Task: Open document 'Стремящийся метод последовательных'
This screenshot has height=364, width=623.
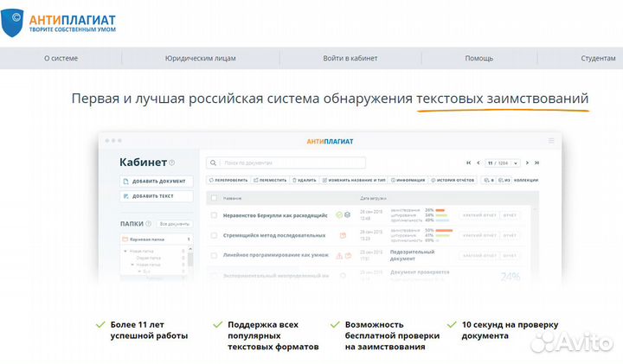Action: click(274, 235)
